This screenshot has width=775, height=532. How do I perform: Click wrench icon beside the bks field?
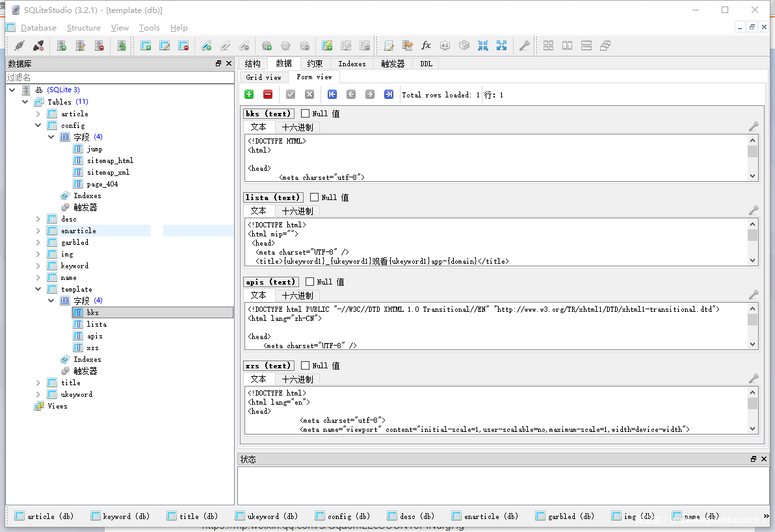click(754, 127)
